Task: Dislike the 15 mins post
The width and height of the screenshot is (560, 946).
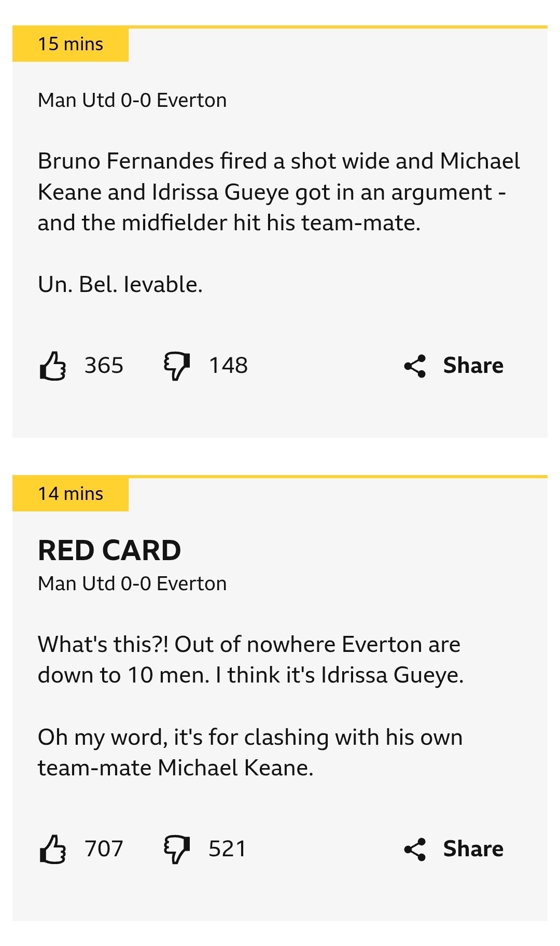Action: (x=177, y=366)
